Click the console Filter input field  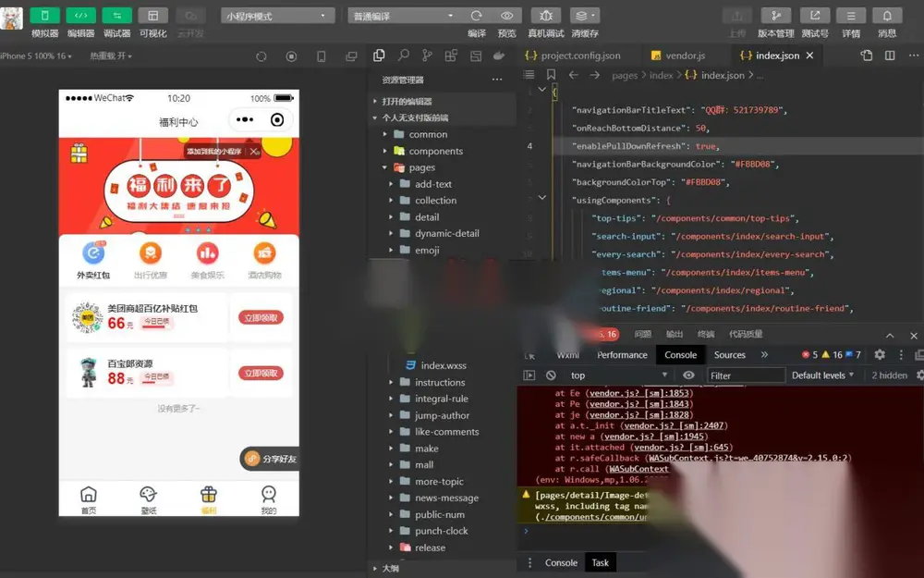coord(746,375)
